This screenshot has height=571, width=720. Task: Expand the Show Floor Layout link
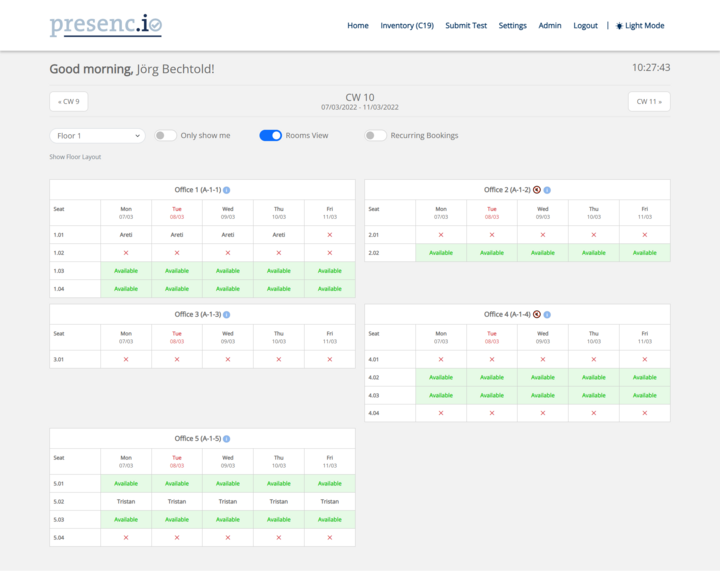click(75, 157)
